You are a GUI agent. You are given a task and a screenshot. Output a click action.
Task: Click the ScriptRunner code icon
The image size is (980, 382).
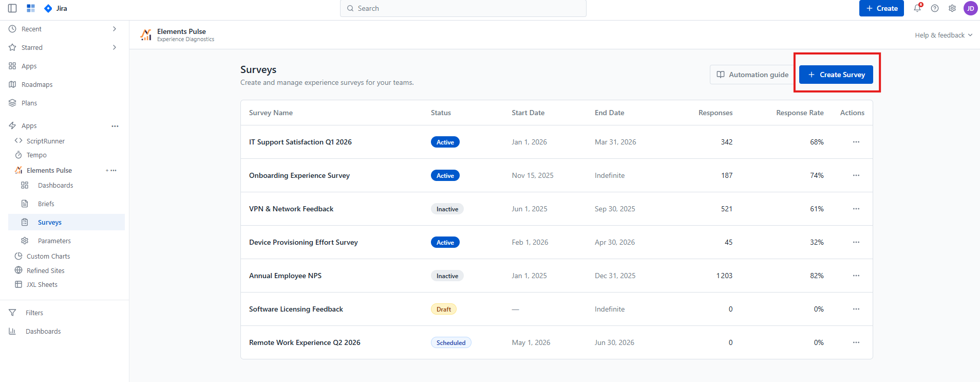[x=18, y=141]
